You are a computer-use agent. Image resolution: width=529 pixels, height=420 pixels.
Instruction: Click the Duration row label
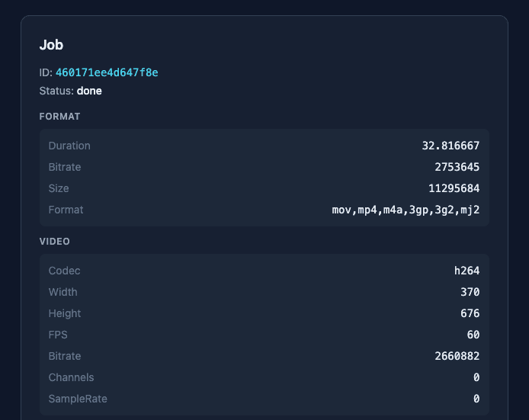click(69, 146)
